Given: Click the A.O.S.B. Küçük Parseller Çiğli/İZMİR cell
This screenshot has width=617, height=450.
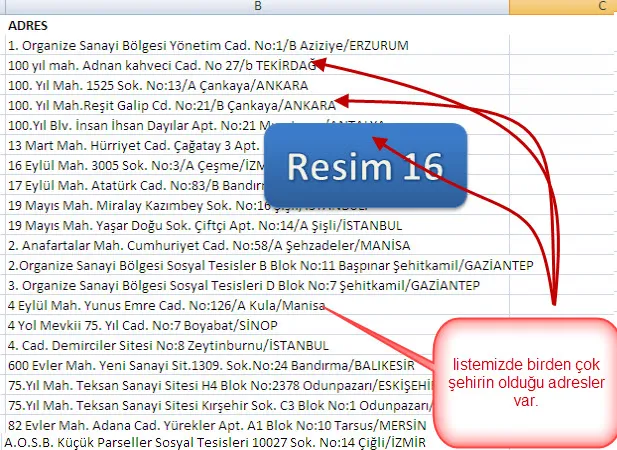Looking at the screenshot, I should tap(200, 443).
